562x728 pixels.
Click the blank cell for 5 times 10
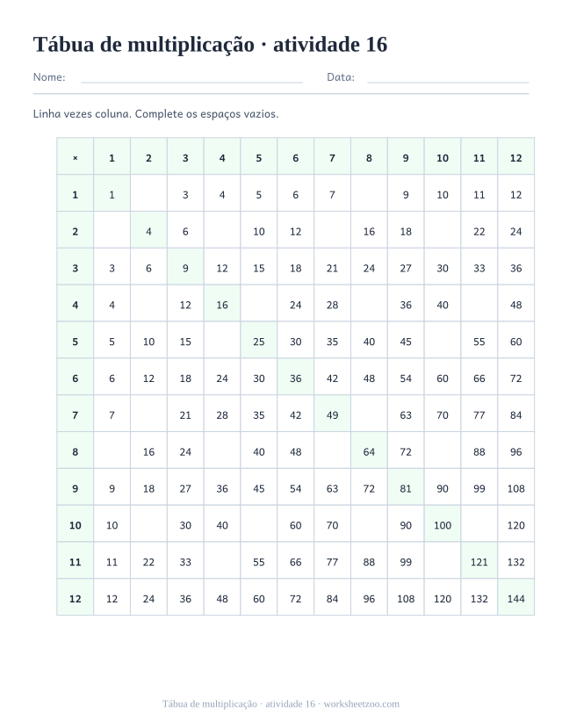[x=443, y=342]
